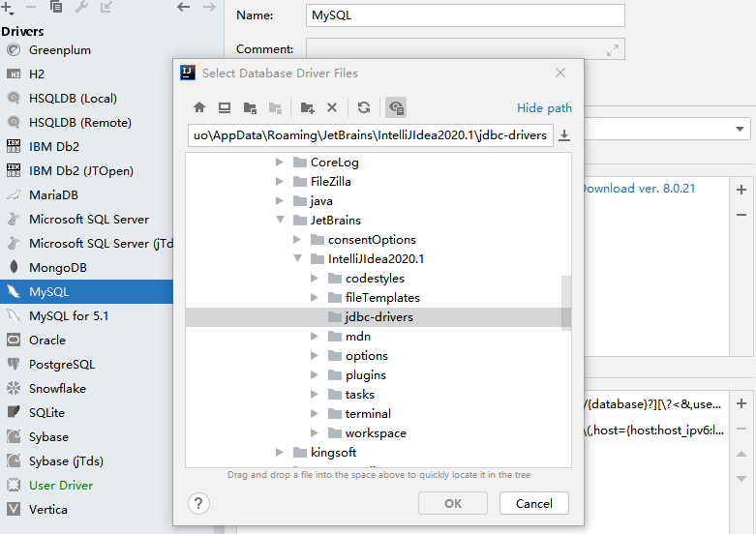Toggle Show Hidden Files and Directories icon

point(396,107)
